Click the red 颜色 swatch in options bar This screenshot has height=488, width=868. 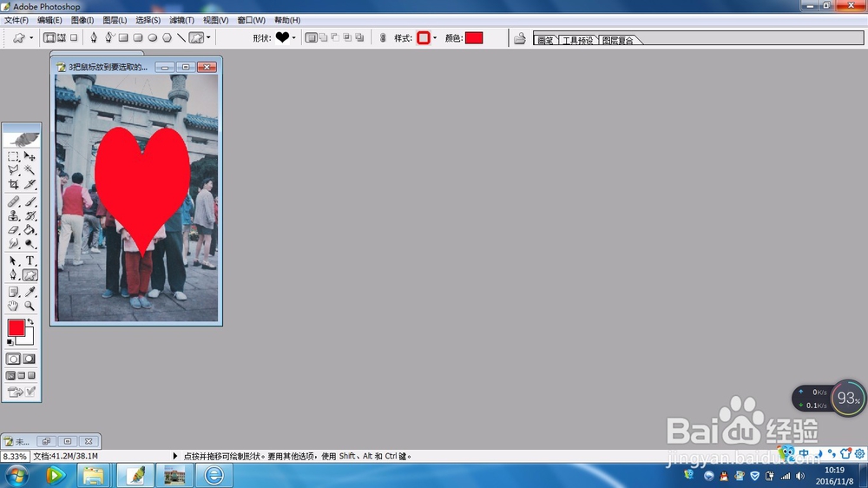coord(474,37)
